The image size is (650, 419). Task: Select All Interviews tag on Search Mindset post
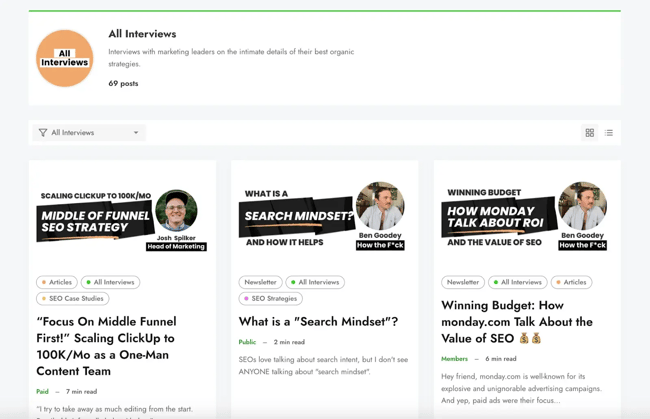point(315,282)
